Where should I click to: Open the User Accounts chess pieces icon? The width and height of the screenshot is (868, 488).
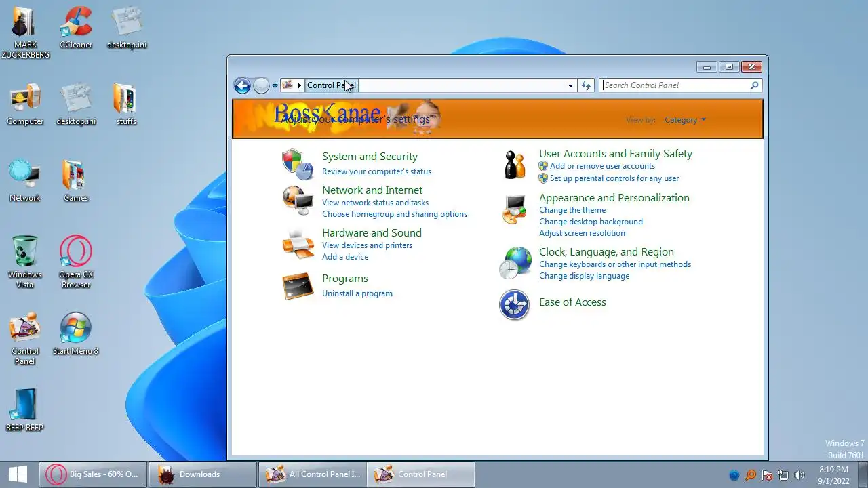point(515,165)
